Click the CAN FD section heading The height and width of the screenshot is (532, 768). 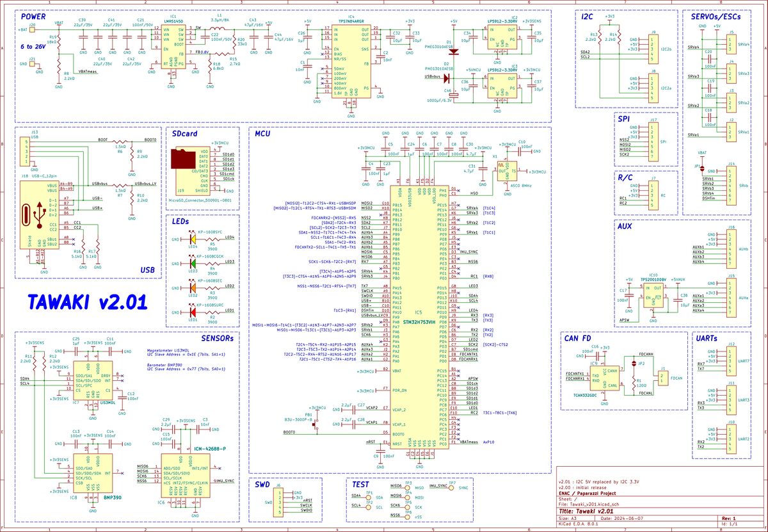(578, 337)
